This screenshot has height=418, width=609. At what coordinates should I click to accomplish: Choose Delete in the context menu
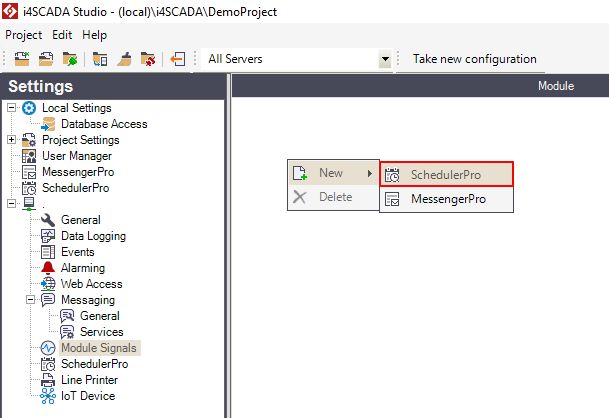click(333, 197)
